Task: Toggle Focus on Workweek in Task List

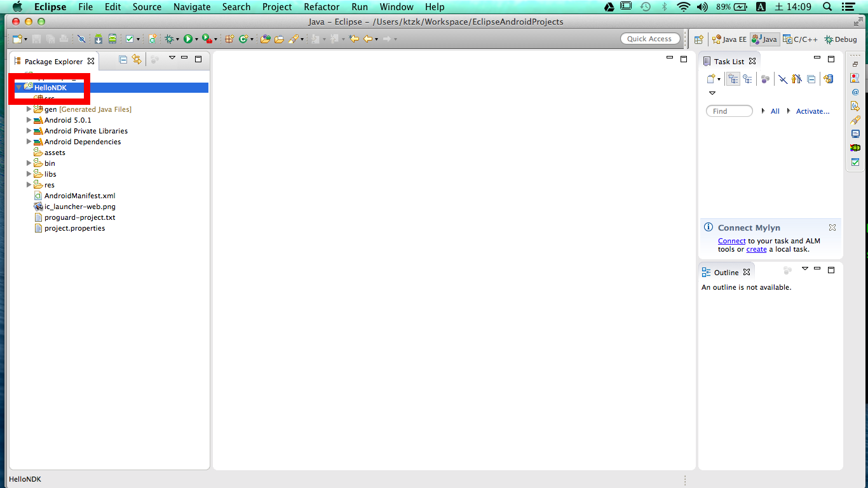Action: 765,79
